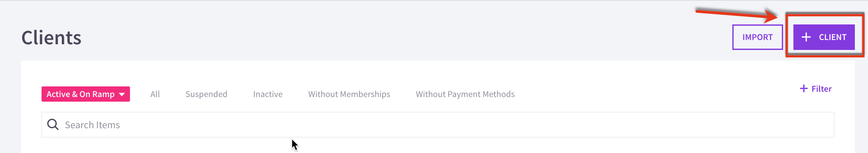The width and height of the screenshot is (868, 153).
Task: Click the Clients page heading
Action: (51, 38)
